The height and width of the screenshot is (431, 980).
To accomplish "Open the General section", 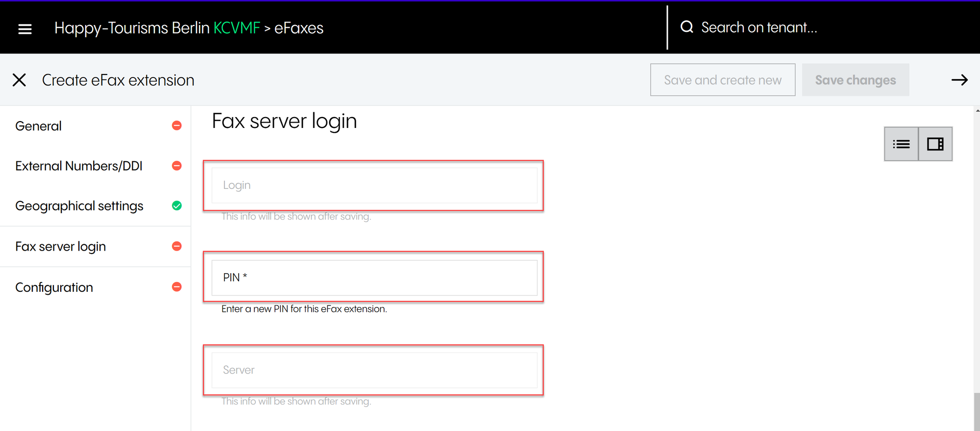I will point(39,126).
